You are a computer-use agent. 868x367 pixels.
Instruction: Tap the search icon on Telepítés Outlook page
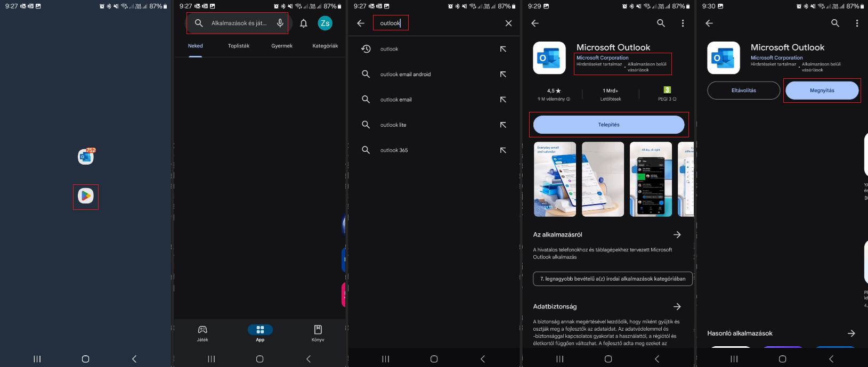point(661,23)
